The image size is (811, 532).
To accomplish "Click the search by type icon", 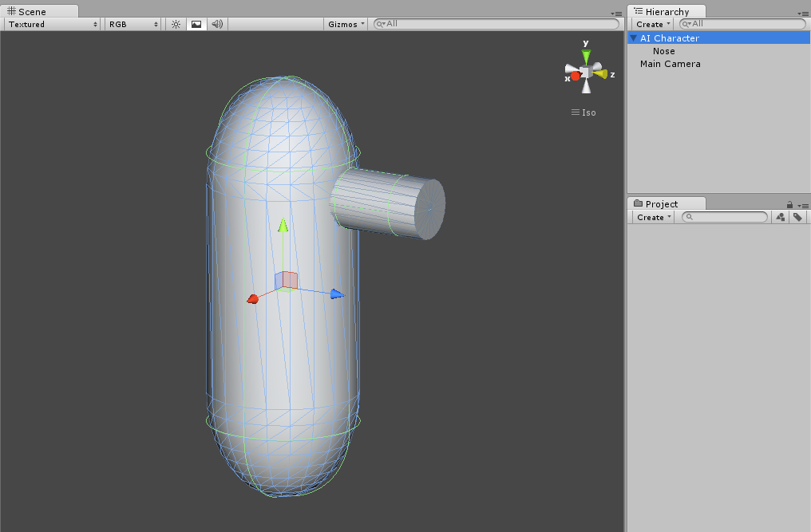I will [781, 217].
